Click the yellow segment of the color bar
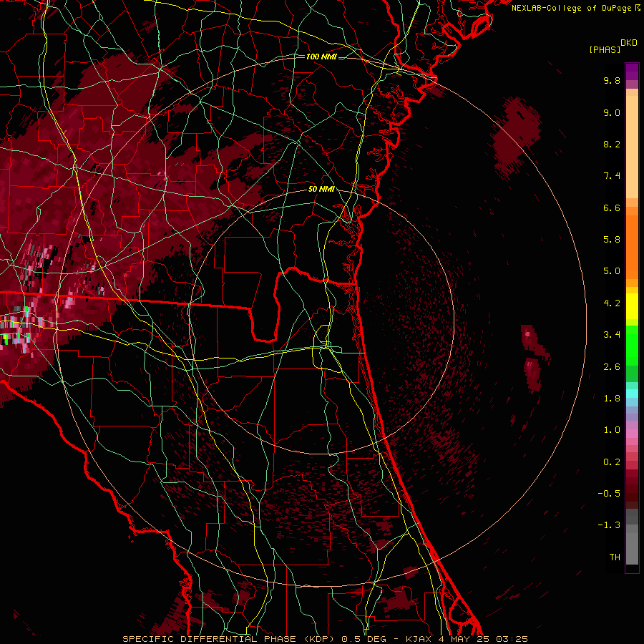644x644 pixels. [x=632, y=306]
